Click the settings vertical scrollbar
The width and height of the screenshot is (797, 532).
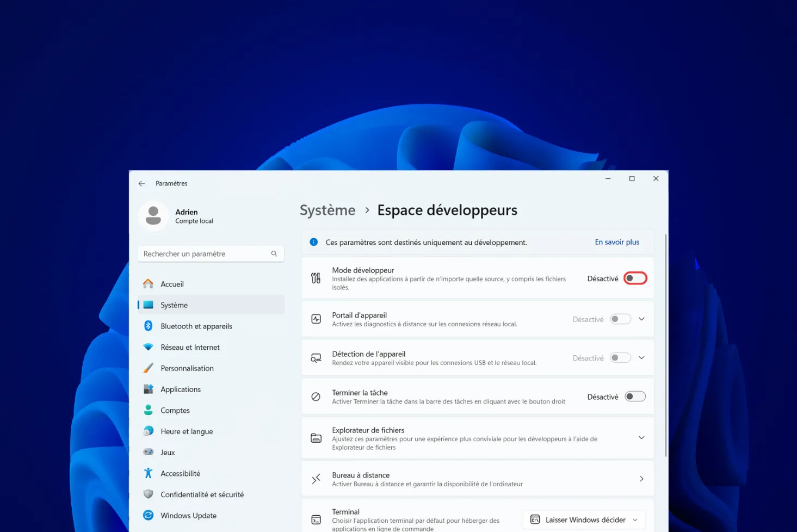[x=665, y=345]
